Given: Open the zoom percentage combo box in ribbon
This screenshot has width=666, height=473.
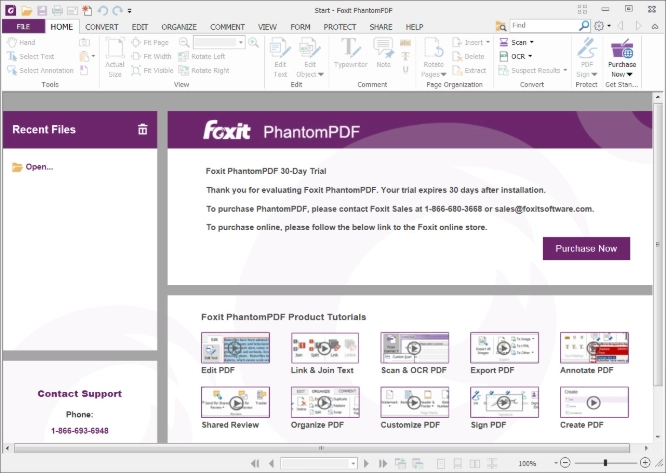Looking at the screenshot, I should pos(241,42).
